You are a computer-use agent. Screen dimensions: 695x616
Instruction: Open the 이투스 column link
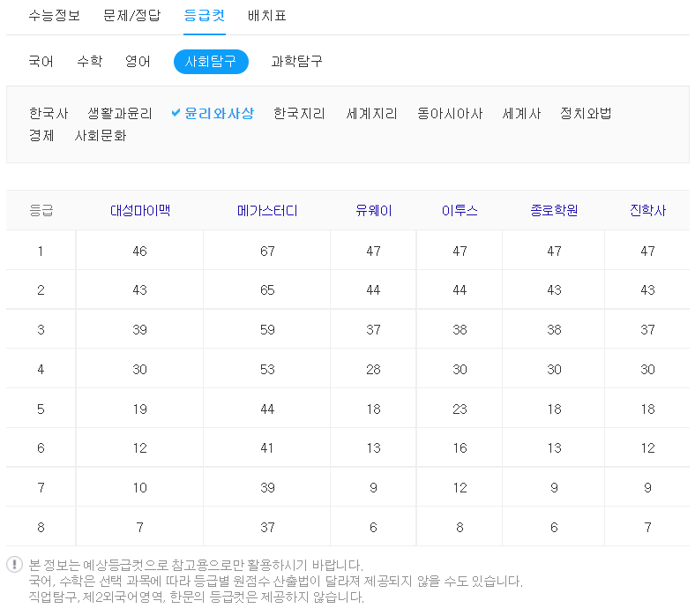pos(460,210)
